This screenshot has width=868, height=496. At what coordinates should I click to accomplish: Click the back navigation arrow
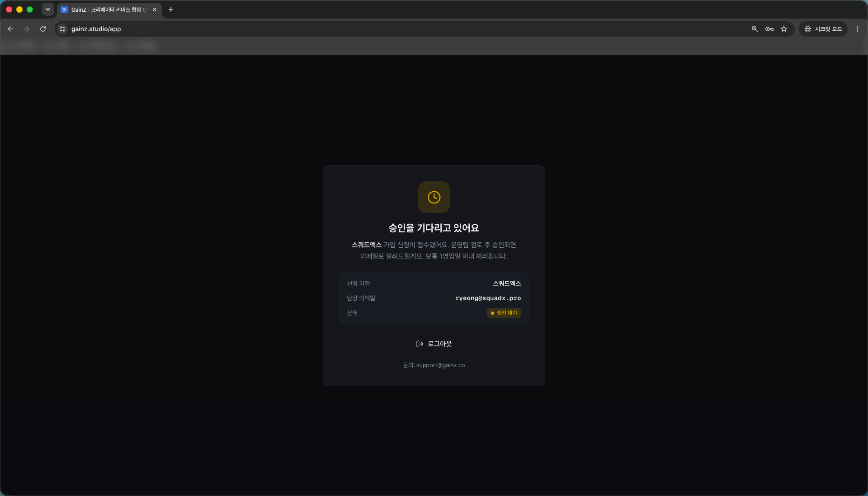pyautogui.click(x=10, y=29)
